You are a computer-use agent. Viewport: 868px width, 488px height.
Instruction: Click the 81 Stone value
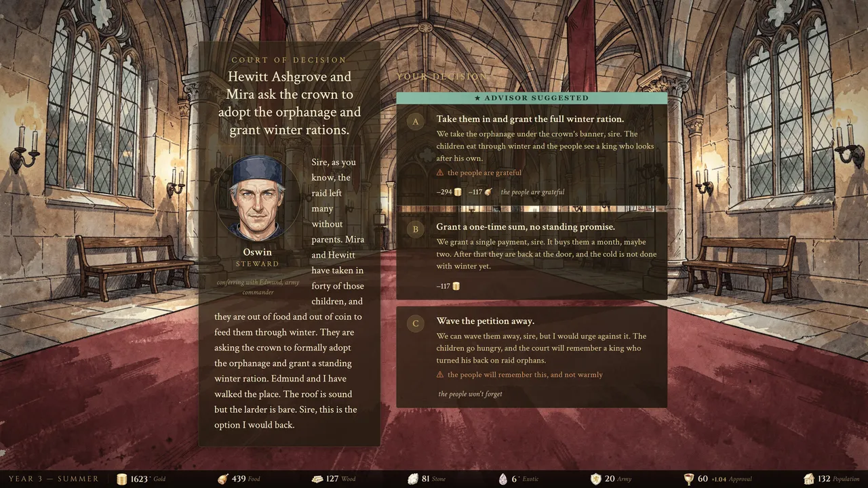[426, 479]
